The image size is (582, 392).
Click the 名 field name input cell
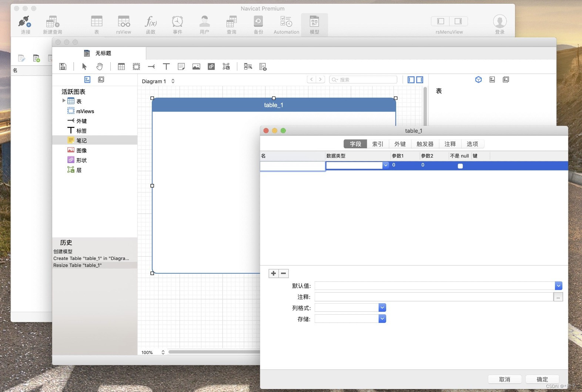[292, 166]
